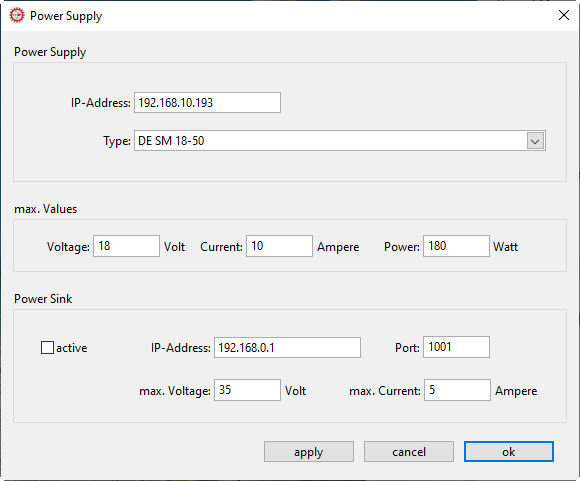Screen dimensions: 580x481
Task: Focus the Power Supply IP-Address field
Action: [x=207, y=102]
